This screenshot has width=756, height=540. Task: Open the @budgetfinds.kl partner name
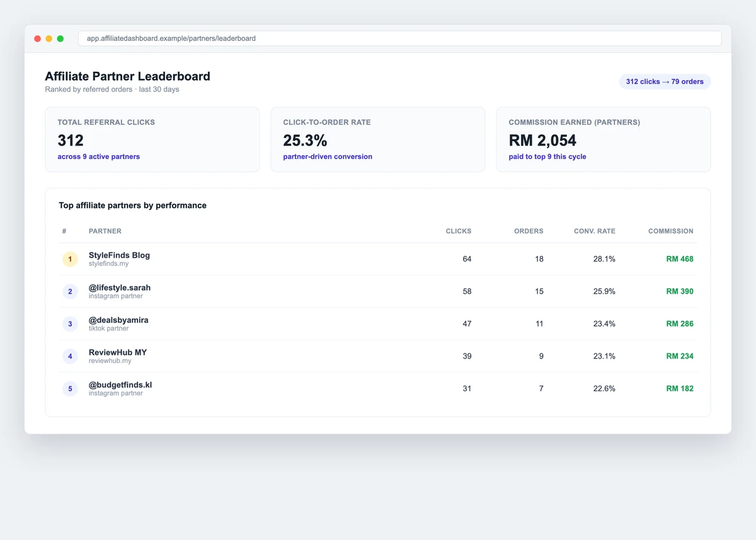click(x=120, y=384)
